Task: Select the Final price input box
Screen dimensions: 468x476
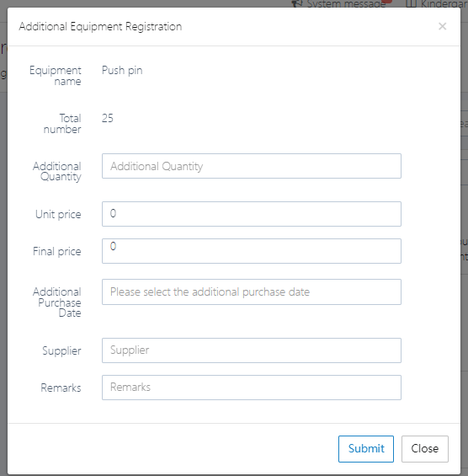Action: pyautogui.click(x=252, y=251)
